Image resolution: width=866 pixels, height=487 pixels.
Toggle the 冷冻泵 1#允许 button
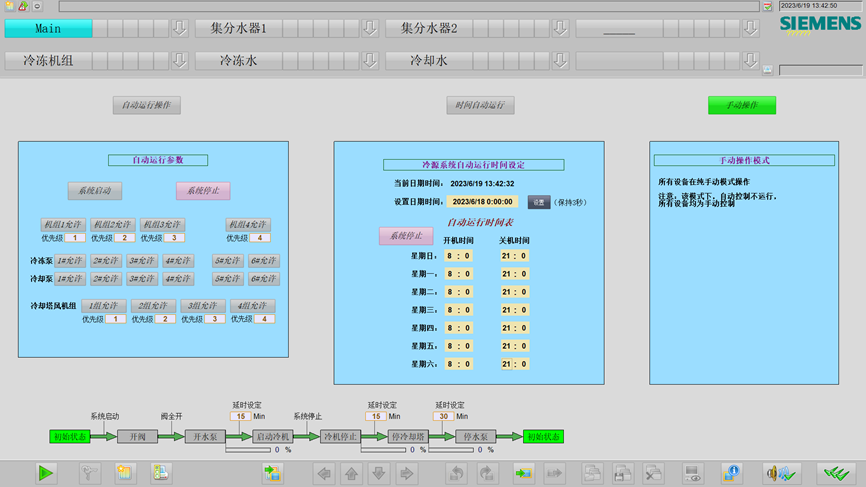click(70, 261)
